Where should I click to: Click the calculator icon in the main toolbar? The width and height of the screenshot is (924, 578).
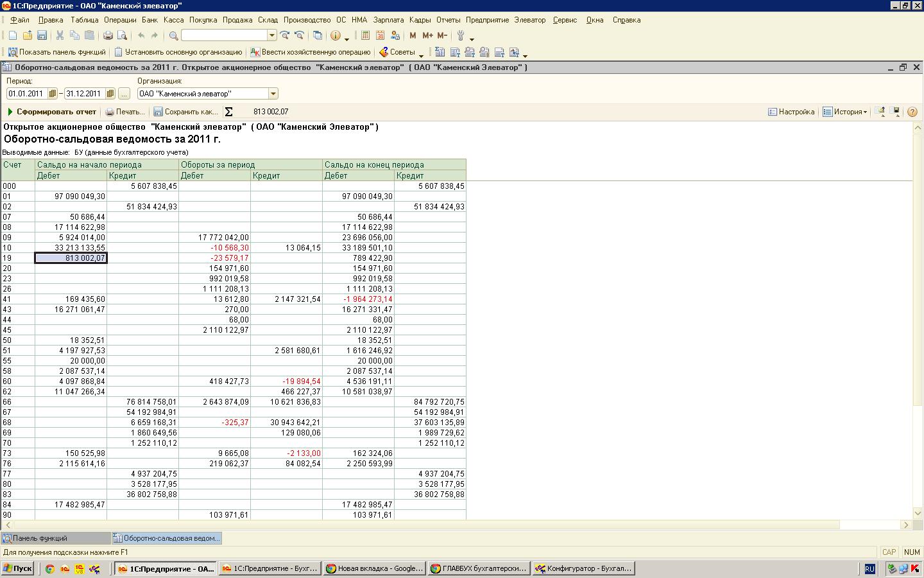coord(365,36)
